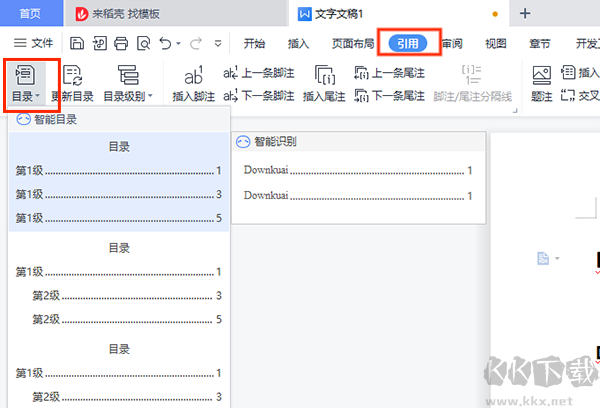The width and height of the screenshot is (600, 408).
Task: Click the 稻壳 logo icon on template tab
Action: 82,14
